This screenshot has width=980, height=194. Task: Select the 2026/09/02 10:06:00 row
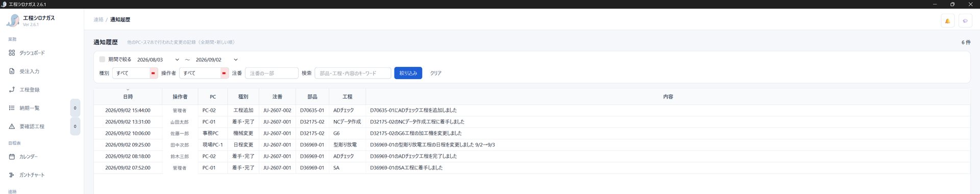(x=532, y=133)
